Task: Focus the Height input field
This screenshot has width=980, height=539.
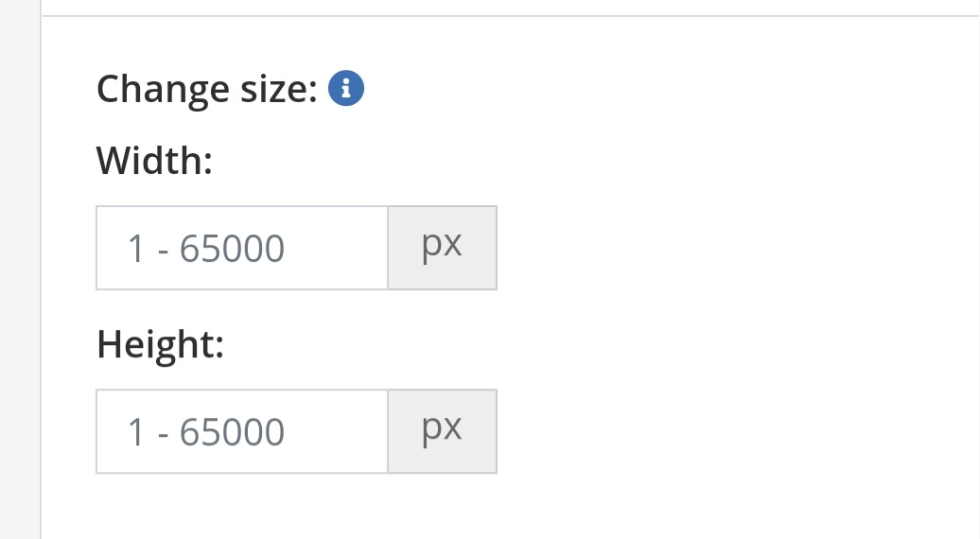Action: 242,431
